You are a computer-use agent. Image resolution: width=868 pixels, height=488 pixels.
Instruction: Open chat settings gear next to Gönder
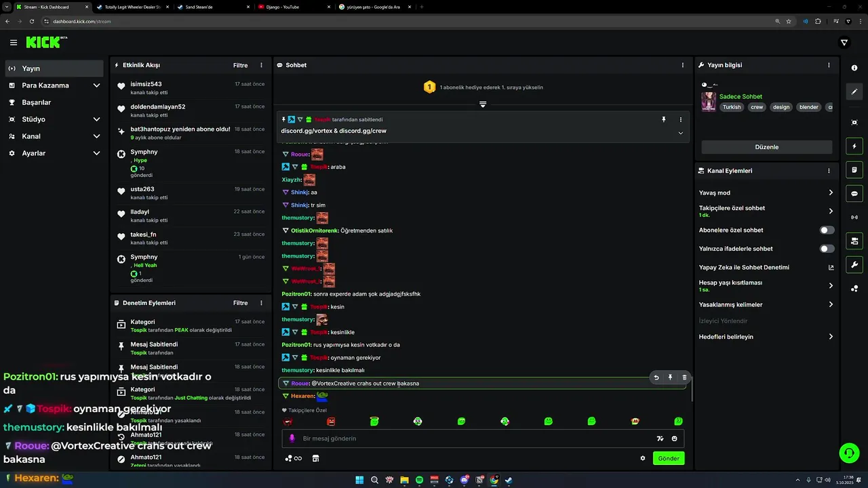[x=643, y=458]
